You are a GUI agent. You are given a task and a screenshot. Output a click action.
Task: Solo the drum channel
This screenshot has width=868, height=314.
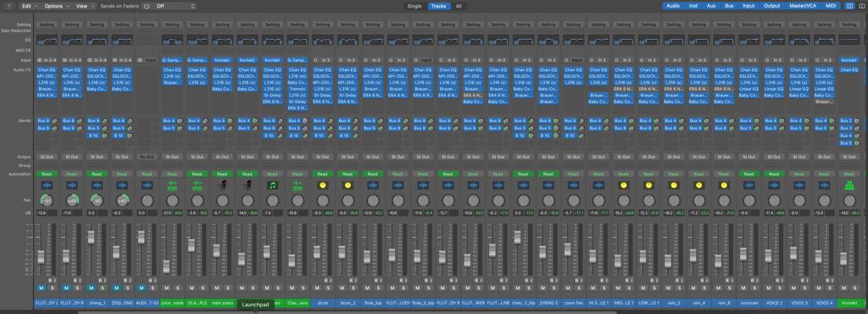[x=328, y=288]
